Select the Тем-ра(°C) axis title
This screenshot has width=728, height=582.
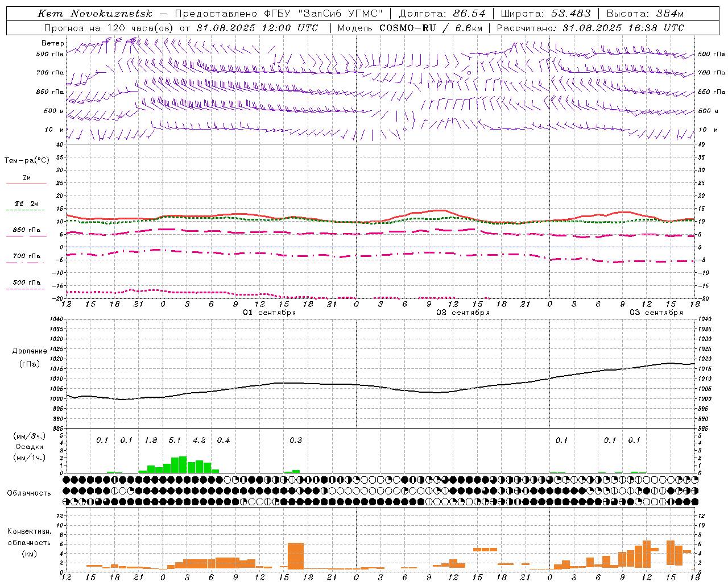27,161
